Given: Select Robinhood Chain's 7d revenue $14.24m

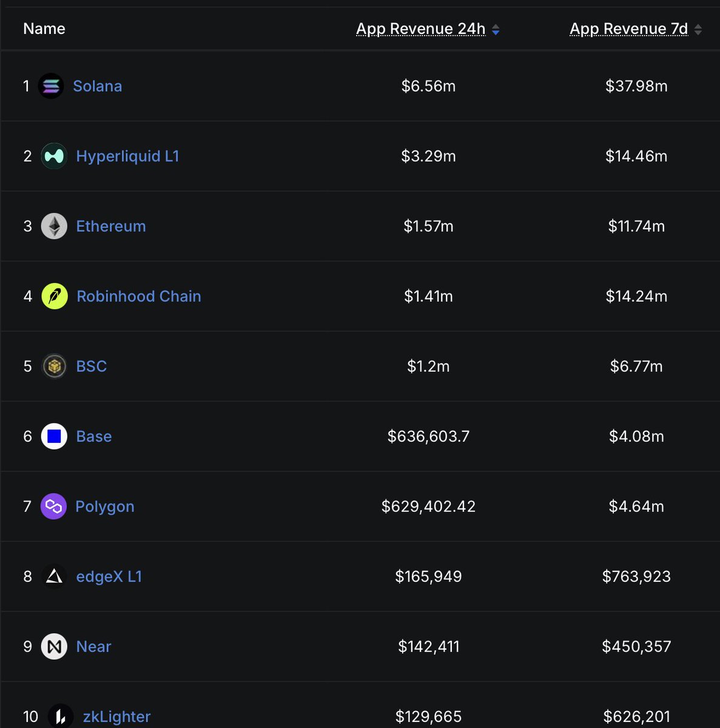Looking at the screenshot, I should 636,296.
